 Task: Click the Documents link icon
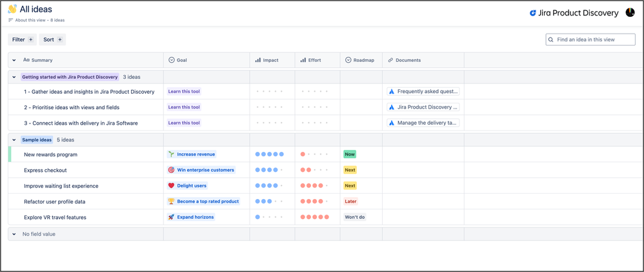tap(390, 60)
